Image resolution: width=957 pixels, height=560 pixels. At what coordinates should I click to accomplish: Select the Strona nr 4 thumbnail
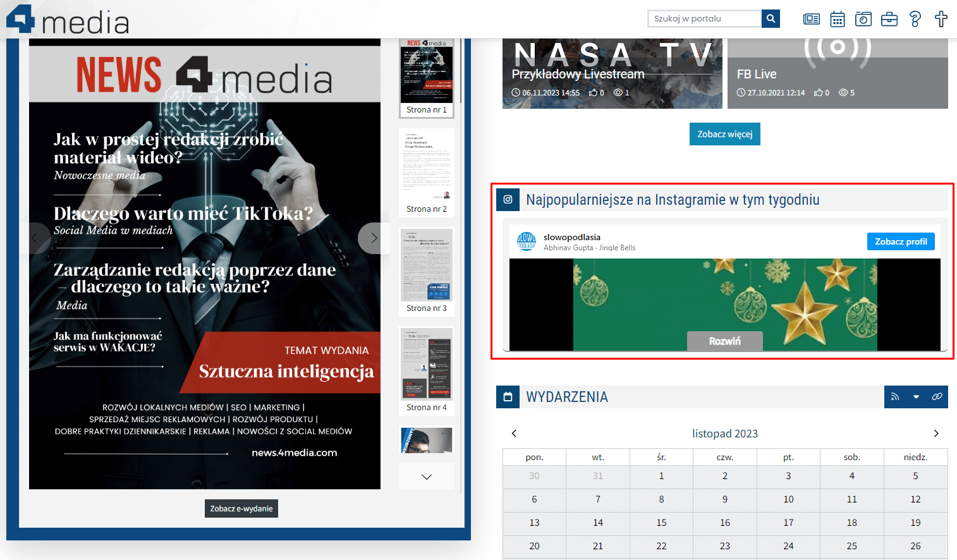tap(427, 371)
